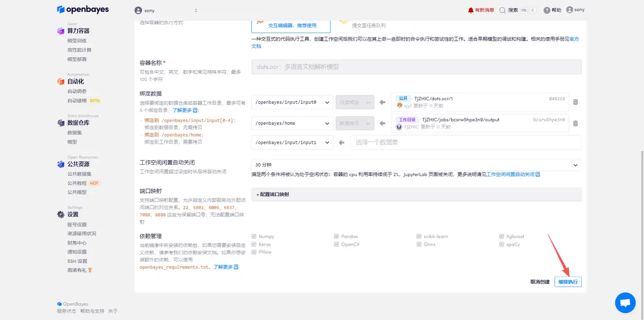
Task: Delete the TJZHIC/dots.ocr/1 binding row
Action: (x=576, y=102)
